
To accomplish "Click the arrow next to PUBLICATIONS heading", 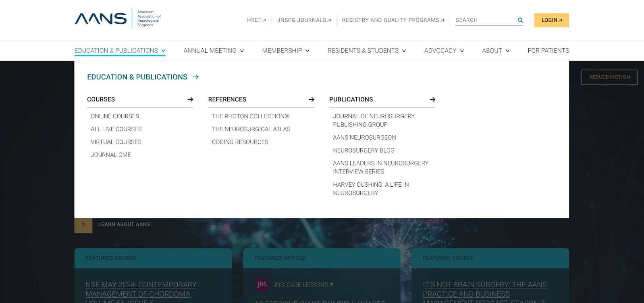I will coord(432,99).
